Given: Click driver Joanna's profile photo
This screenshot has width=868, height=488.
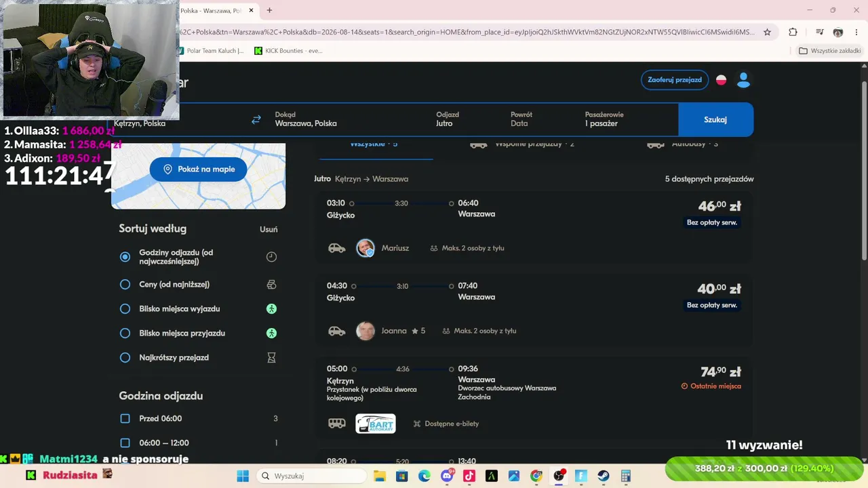Looking at the screenshot, I should coord(366,331).
